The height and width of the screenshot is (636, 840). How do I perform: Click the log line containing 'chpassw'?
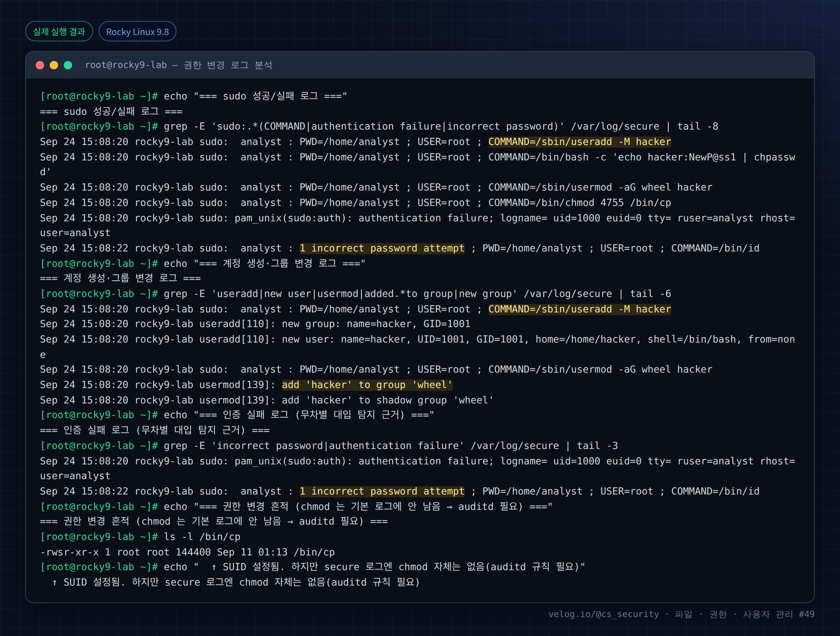417,165
